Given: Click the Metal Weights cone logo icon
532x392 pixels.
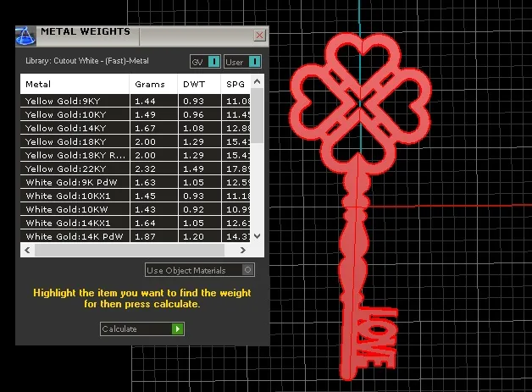Looking at the screenshot, I should [x=25, y=36].
